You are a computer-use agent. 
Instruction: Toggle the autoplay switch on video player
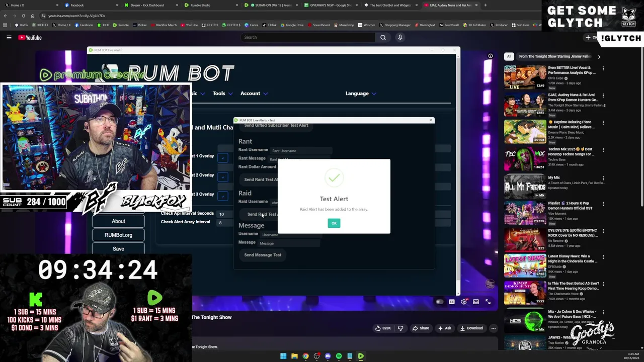pos(439,302)
